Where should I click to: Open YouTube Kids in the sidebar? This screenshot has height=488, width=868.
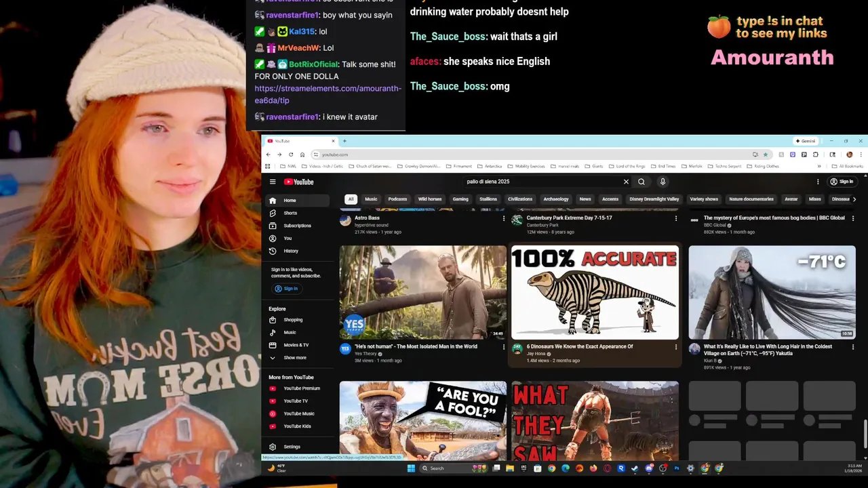[x=296, y=426]
